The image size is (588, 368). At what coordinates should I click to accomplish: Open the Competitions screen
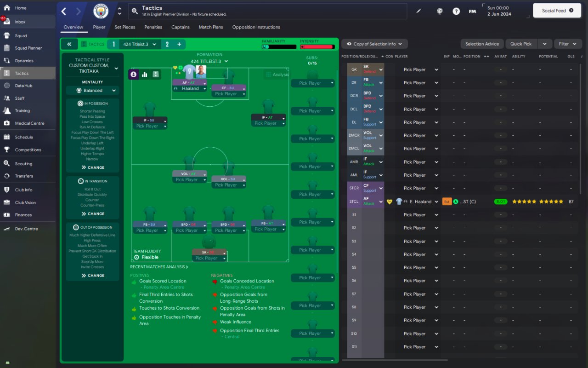28,149
